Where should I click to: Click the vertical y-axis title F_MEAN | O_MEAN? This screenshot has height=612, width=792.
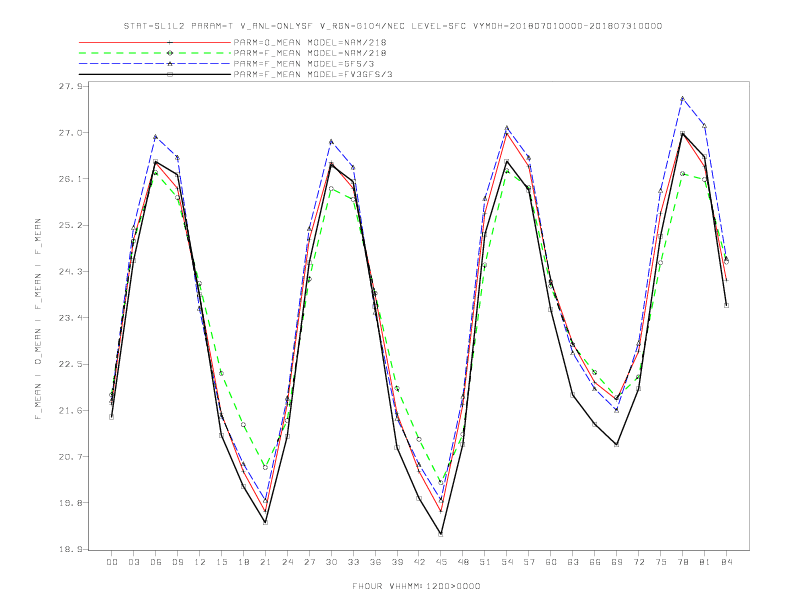click(x=38, y=319)
